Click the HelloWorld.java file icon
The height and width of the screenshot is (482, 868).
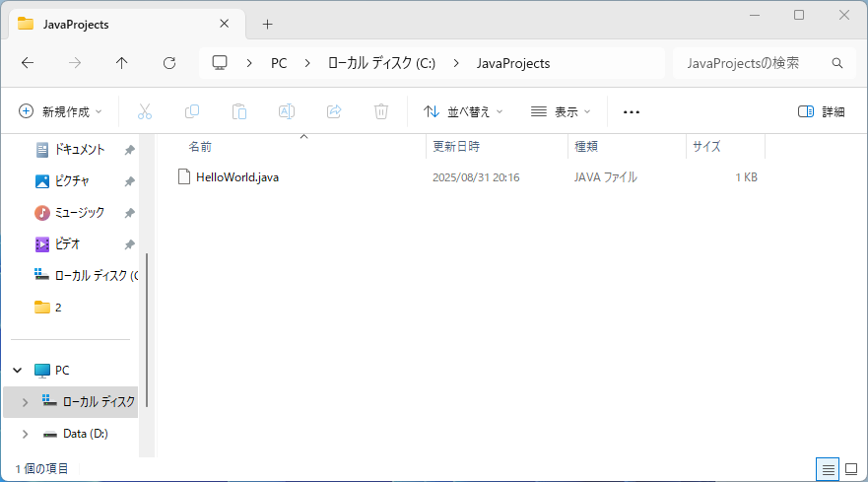tap(184, 176)
